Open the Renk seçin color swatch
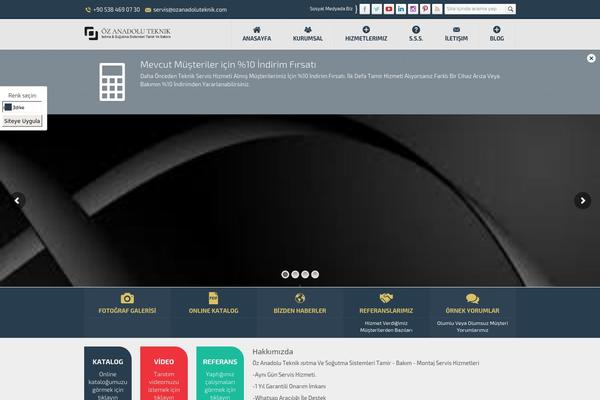Image resolution: width=600 pixels, height=400 pixels. [x=22, y=107]
